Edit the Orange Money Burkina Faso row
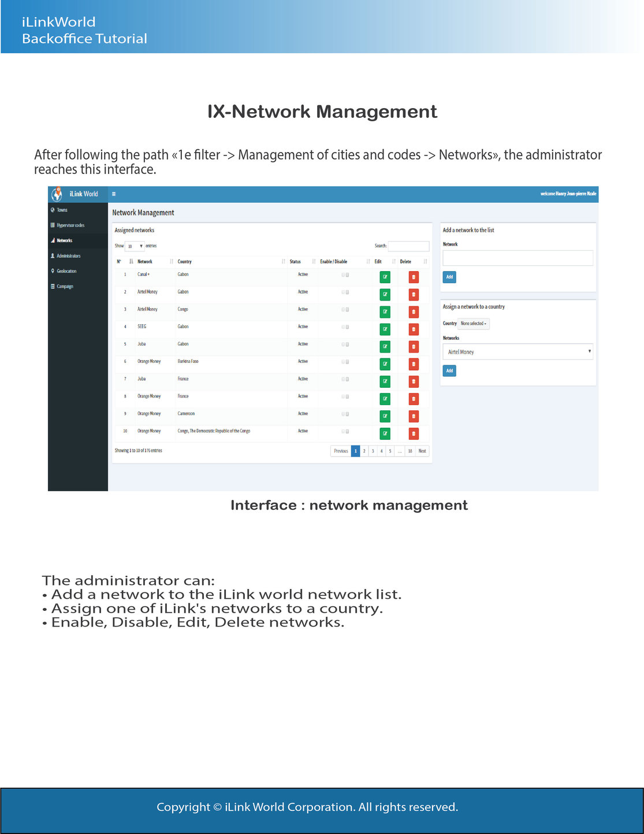The width and height of the screenshot is (644, 834). click(x=385, y=364)
